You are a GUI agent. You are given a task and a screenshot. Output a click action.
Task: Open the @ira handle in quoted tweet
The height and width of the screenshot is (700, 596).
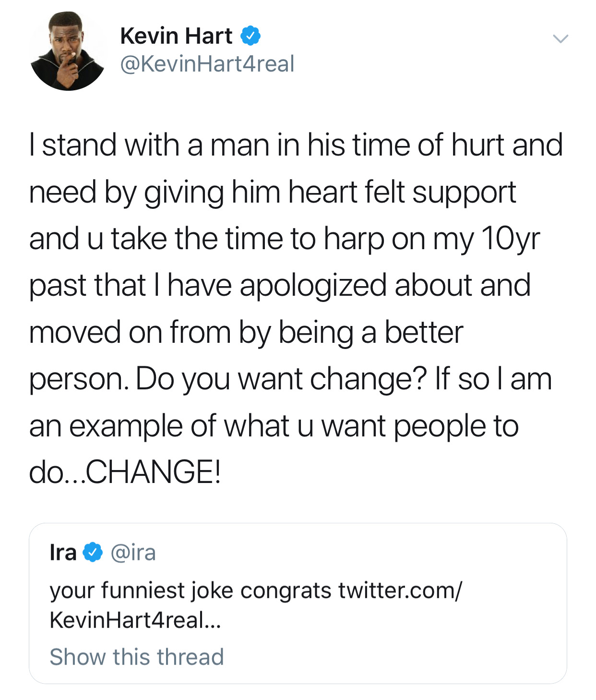click(x=133, y=553)
